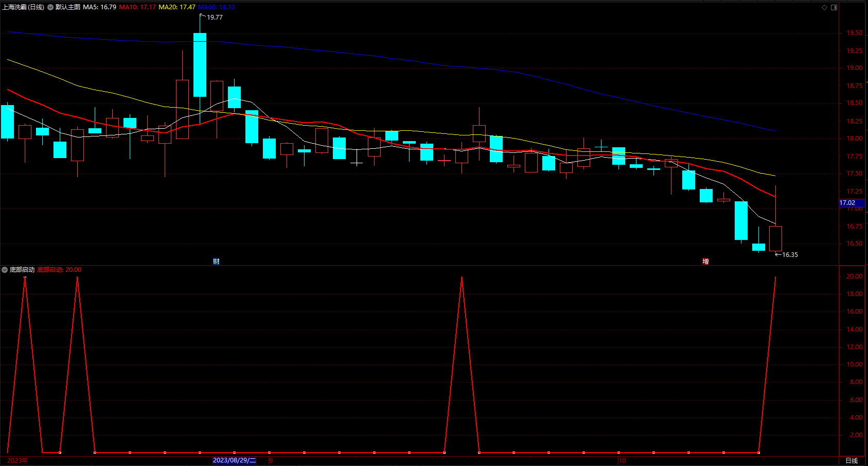Image resolution: width=868 pixels, height=466 pixels.
Task: Click the 2023年 year label on time axis
Action: coord(18,460)
